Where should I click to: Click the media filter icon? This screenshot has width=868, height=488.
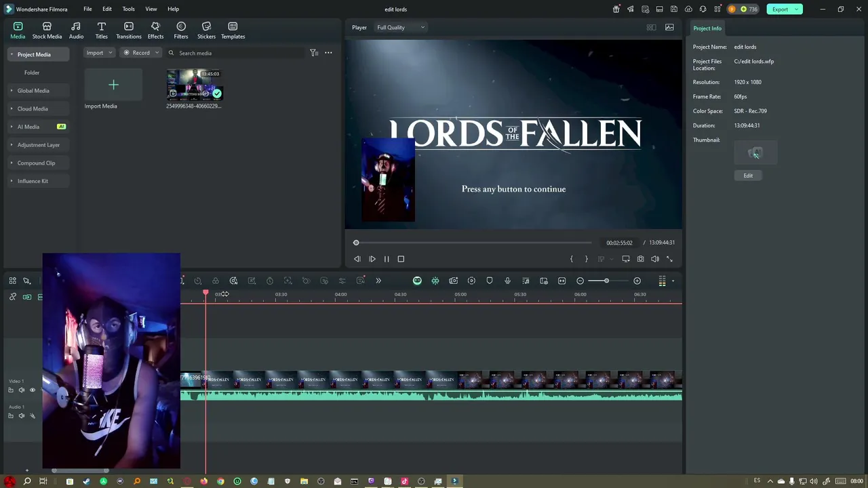314,53
